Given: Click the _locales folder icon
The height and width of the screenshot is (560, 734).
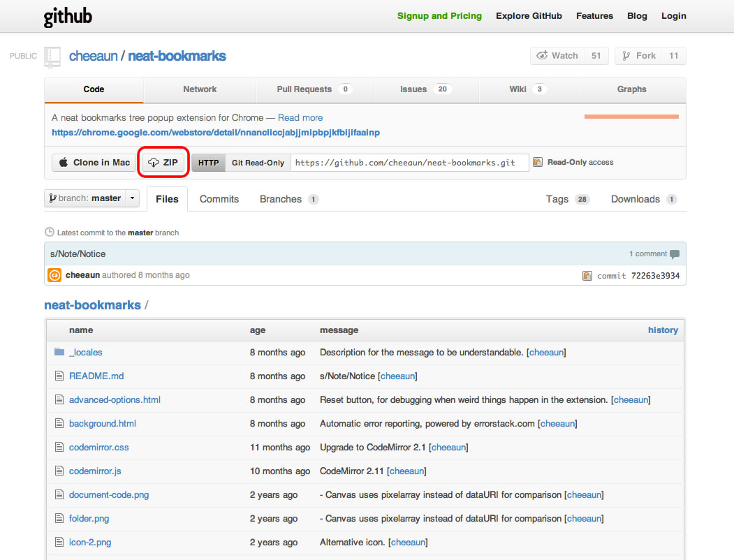Looking at the screenshot, I should 59,352.
